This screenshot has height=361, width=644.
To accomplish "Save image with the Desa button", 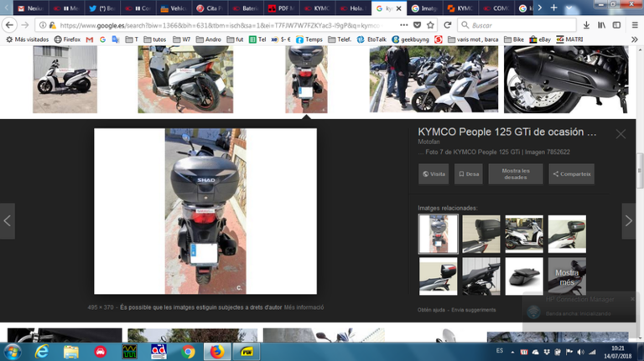I will 468,174.
